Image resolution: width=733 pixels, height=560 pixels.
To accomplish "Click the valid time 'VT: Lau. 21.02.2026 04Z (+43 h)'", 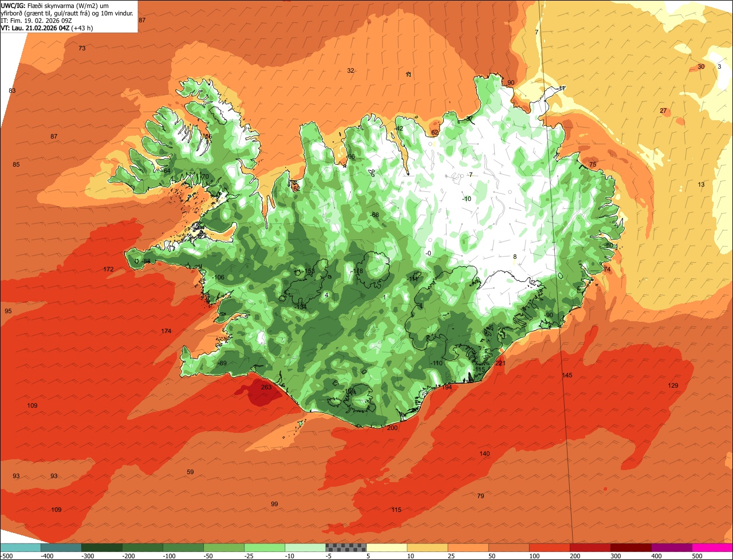I will point(47,27).
